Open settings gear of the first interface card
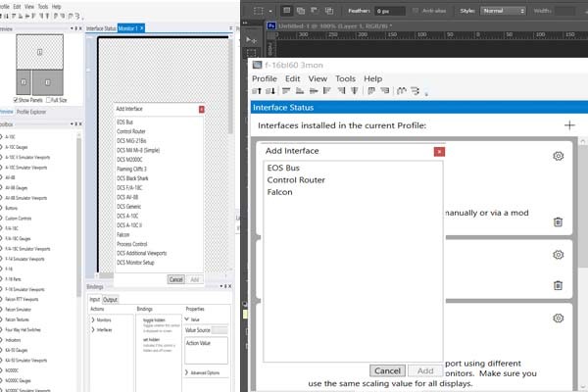This screenshot has height=392, width=588. (x=559, y=156)
